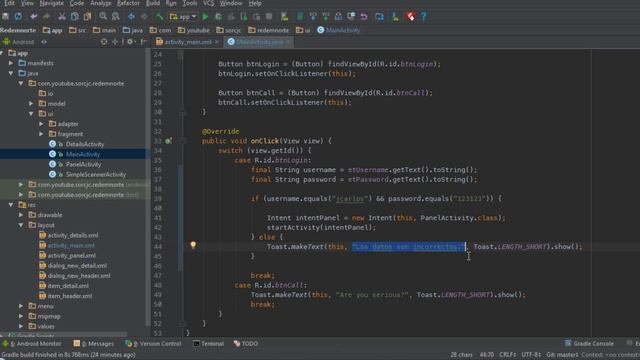This screenshot has width=640, height=360.
Task: Start debugging with the Debug bug icon
Action: tap(218, 16)
